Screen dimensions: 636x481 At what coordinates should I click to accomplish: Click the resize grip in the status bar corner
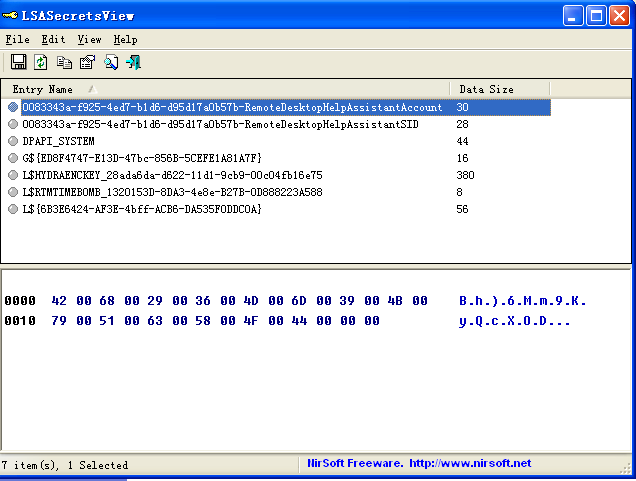pyautogui.click(x=627, y=468)
